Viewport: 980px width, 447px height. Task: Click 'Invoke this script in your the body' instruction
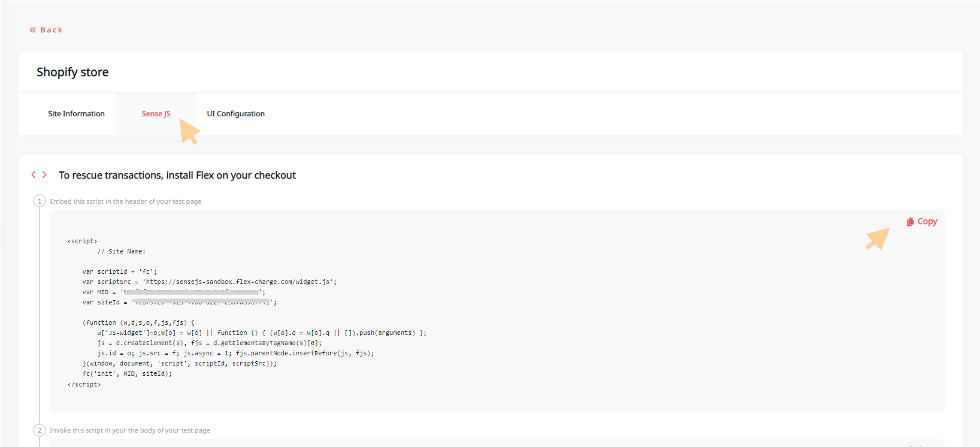tap(129, 430)
